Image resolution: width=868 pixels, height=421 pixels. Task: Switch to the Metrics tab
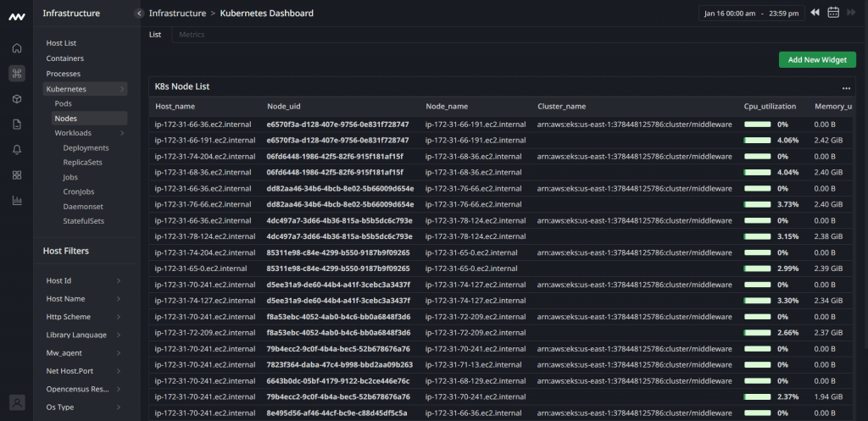click(192, 35)
